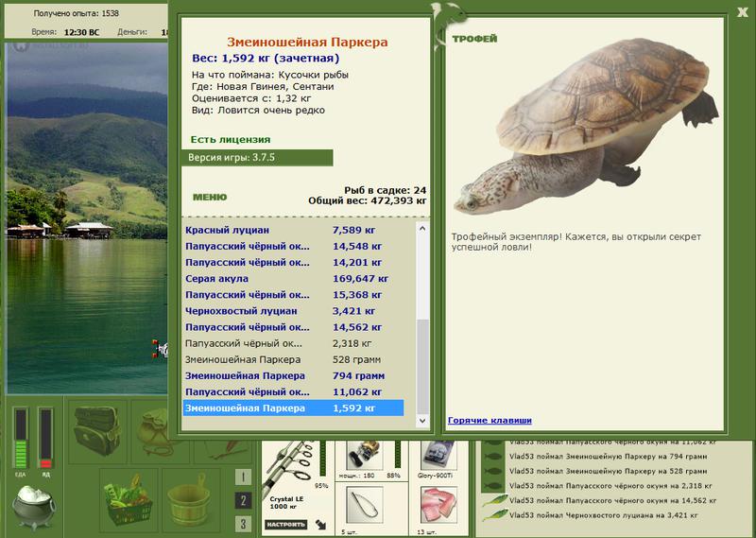This screenshot has height=538, width=756.
Task: Click the НАСТРОИТЬ button
Action: pyautogui.click(x=286, y=524)
